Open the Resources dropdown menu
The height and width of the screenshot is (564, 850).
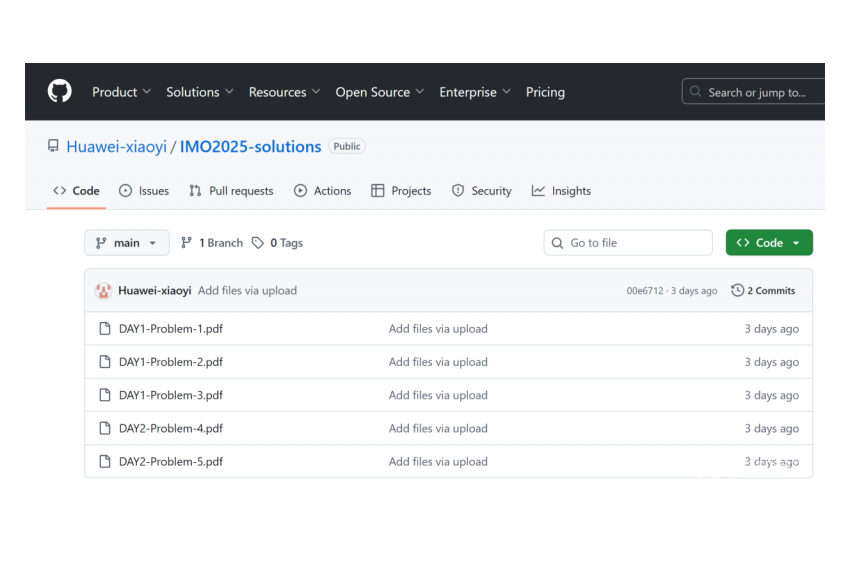click(x=284, y=92)
